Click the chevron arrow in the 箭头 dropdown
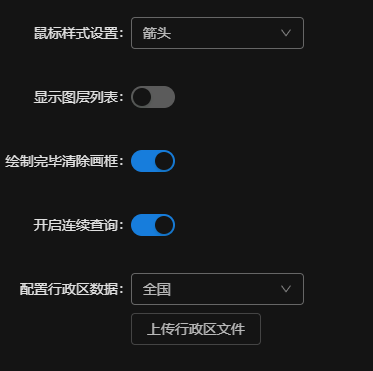Viewport: 373px width, 371px height. [x=286, y=33]
